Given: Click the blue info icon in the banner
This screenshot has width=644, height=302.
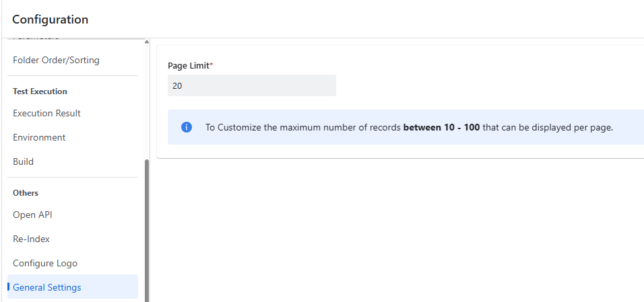Looking at the screenshot, I should (x=187, y=127).
